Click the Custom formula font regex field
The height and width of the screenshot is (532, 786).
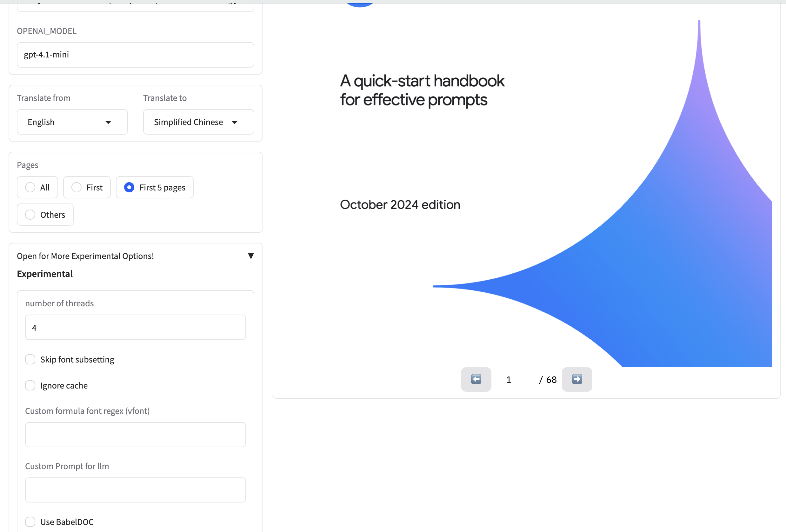(135, 435)
